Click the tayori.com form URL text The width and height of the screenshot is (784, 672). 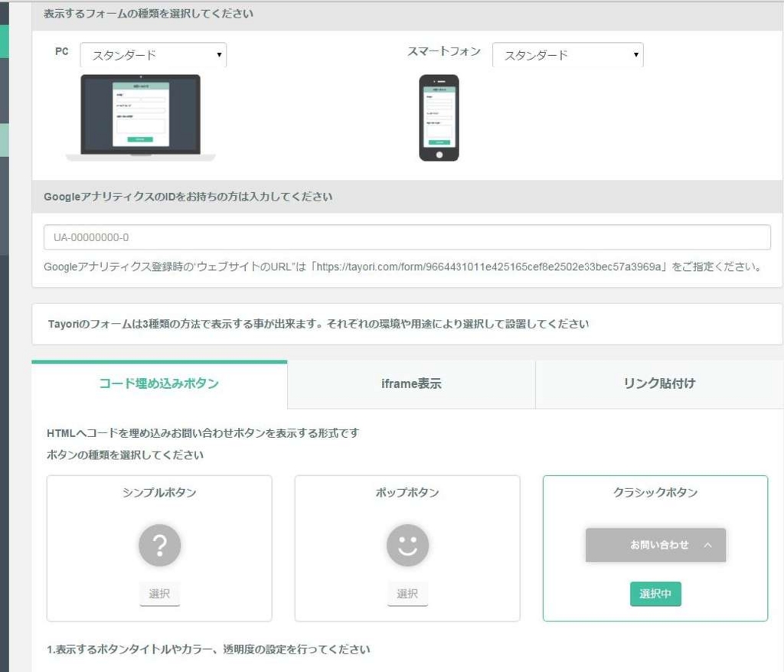[x=488, y=267]
